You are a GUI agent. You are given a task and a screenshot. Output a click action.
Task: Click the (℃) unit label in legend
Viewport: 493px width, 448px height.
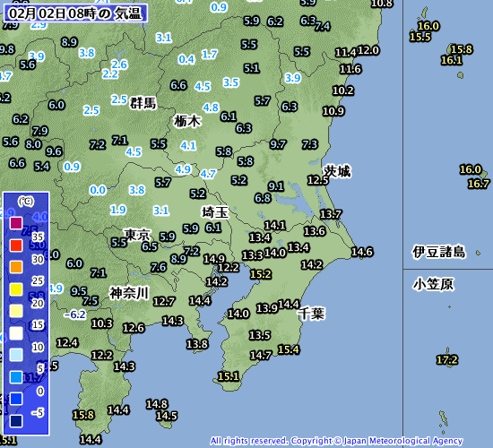(26, 201)
